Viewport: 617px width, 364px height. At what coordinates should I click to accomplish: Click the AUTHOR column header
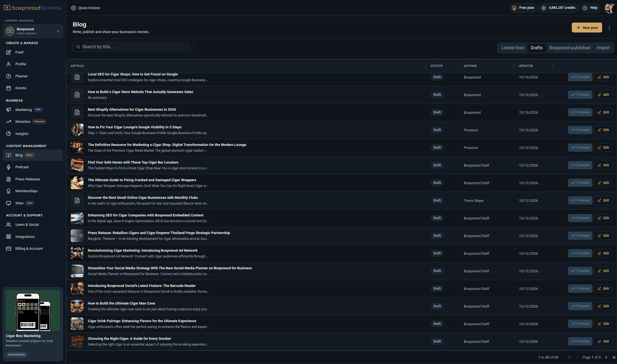[470, 66]
